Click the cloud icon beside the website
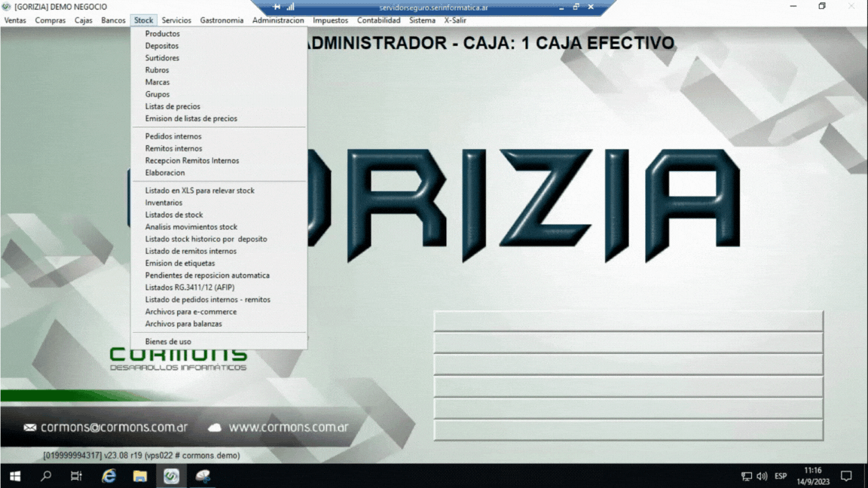Screen dimensions: 868x488 215,428
